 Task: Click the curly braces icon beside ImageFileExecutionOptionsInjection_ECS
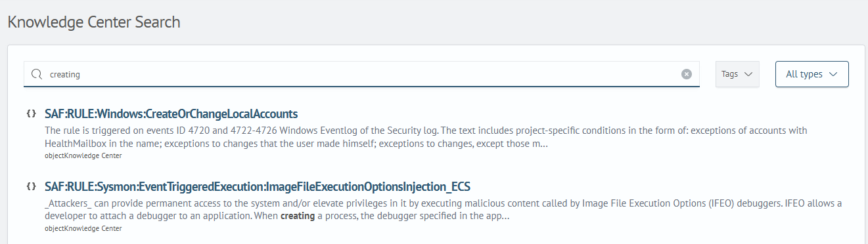(x=31, y=186)
